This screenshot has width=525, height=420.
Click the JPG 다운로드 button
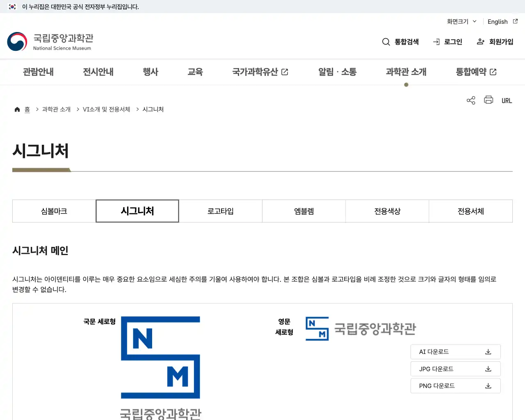455,369
